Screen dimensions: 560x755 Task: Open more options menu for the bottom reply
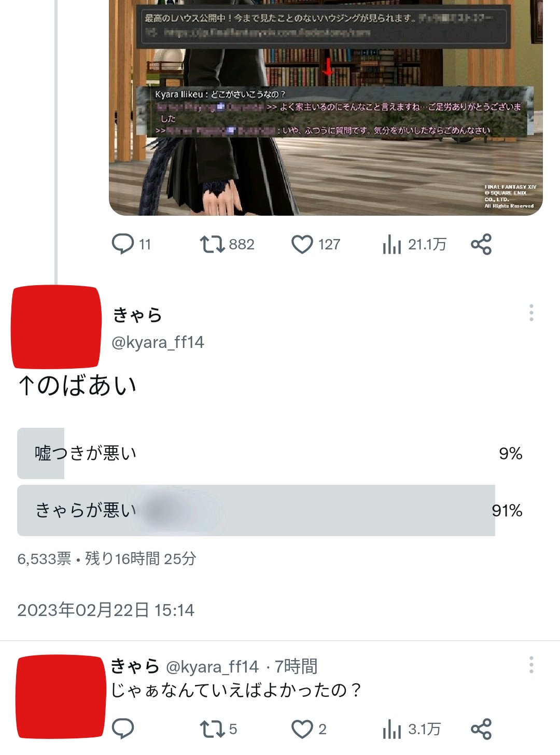point(531,665)
